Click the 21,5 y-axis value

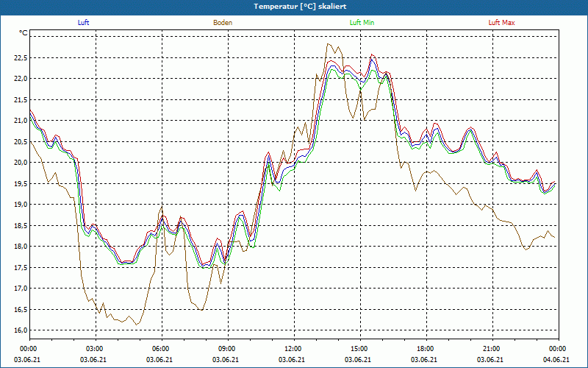[x=21, y=100]
